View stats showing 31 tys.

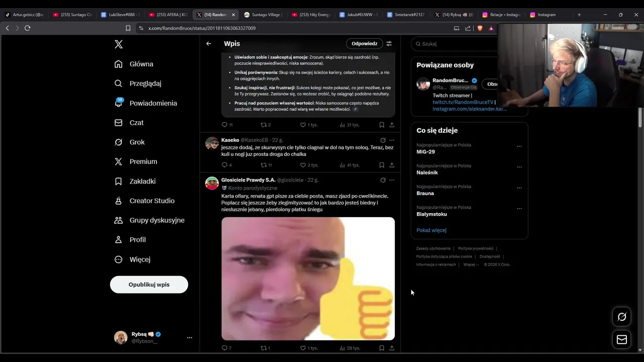pos(350,125)
